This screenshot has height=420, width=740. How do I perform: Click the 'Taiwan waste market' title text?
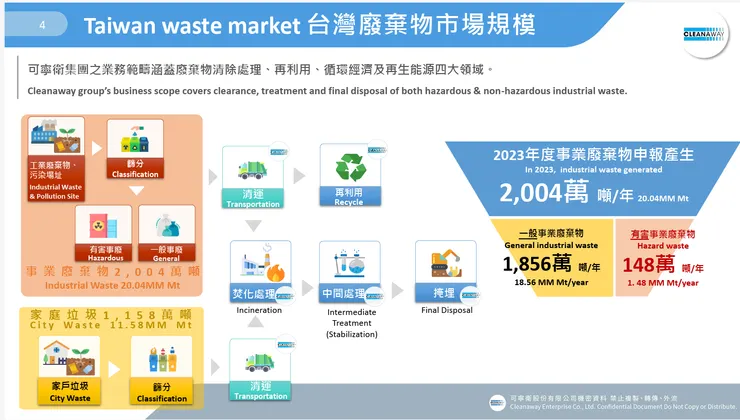pos(192,25)
